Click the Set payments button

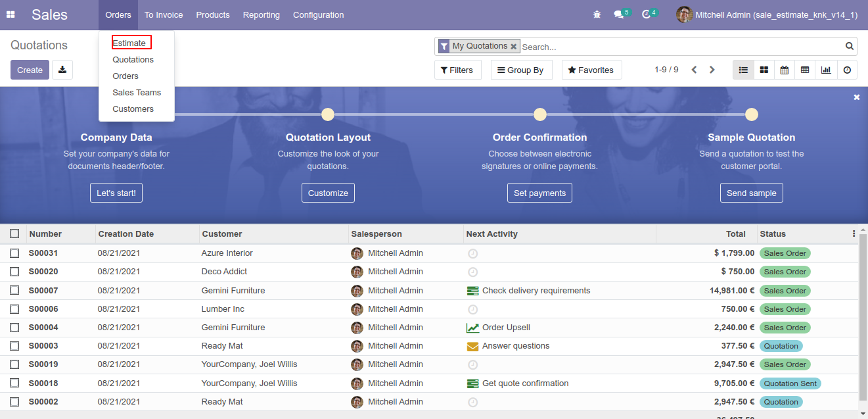[x=540, y=193]
